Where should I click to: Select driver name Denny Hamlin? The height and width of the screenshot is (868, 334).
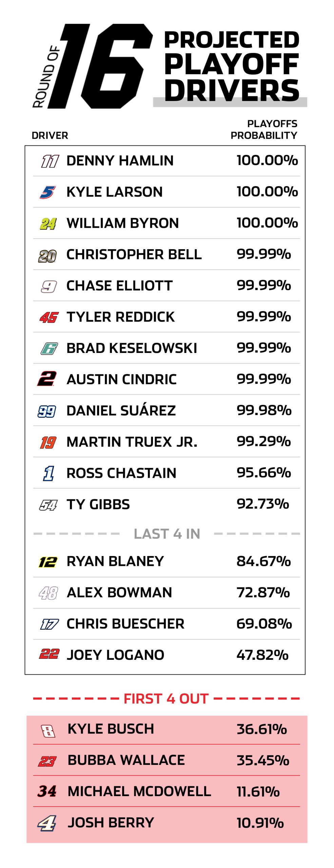(x=120, y=161)
